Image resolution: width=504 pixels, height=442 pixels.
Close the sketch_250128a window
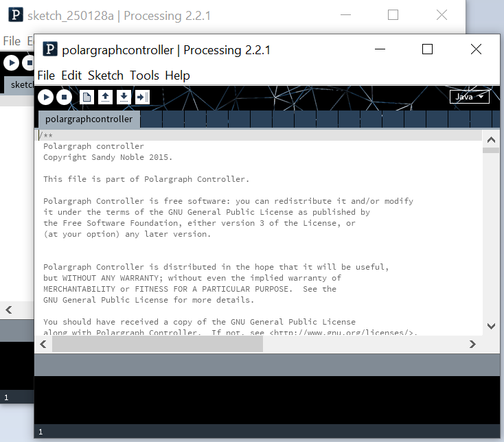pyautogui.click(x=442, y=15)
